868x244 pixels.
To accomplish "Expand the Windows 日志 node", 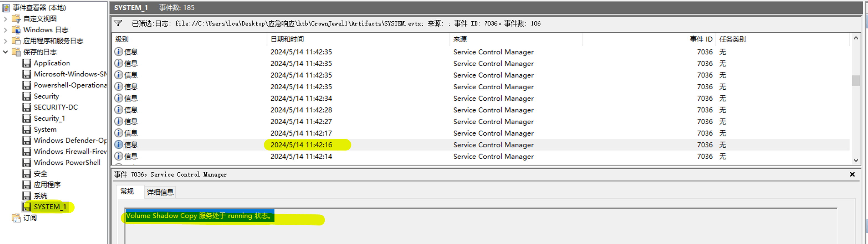I will pyautogui.click(x=5, y=30).
